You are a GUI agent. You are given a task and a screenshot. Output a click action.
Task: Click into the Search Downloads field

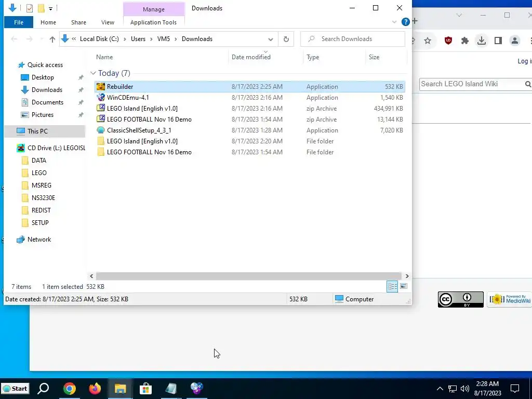353,39
